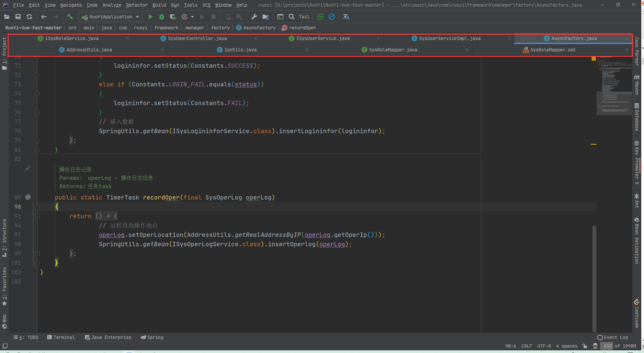Open settings with the wrench icon
This screenshot has height=353, width=644.
pos(254,17)
